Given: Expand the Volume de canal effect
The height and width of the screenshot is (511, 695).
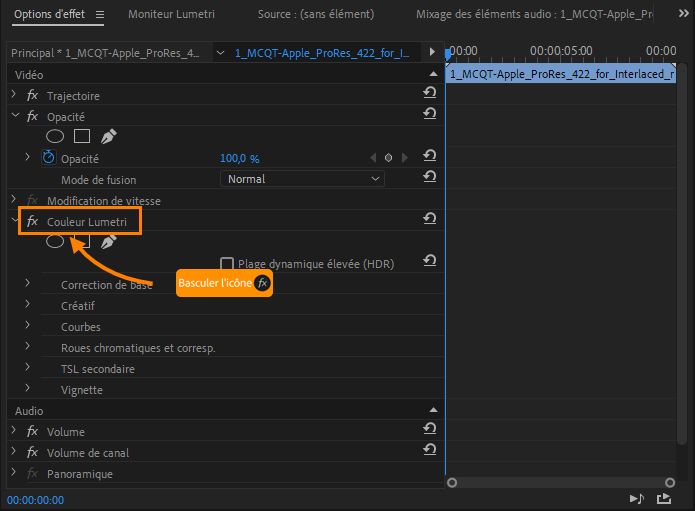Looking at the screenshot, I should 14,451.
